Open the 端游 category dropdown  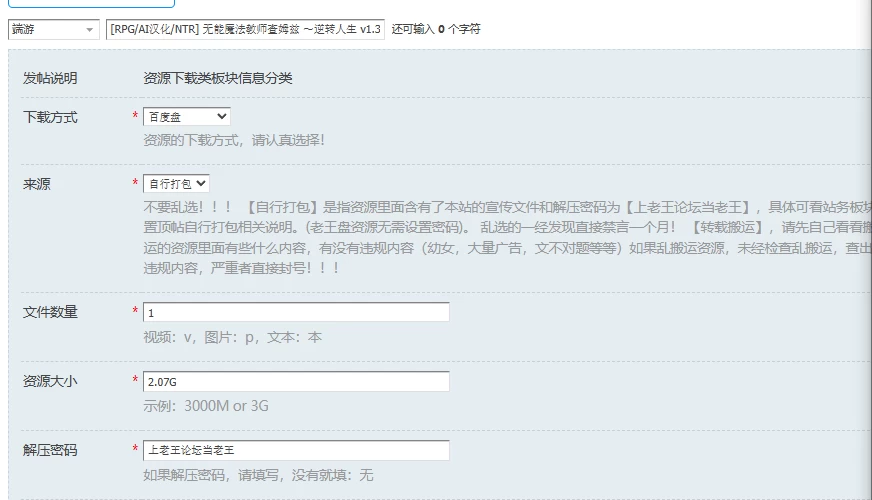[53, 29]
